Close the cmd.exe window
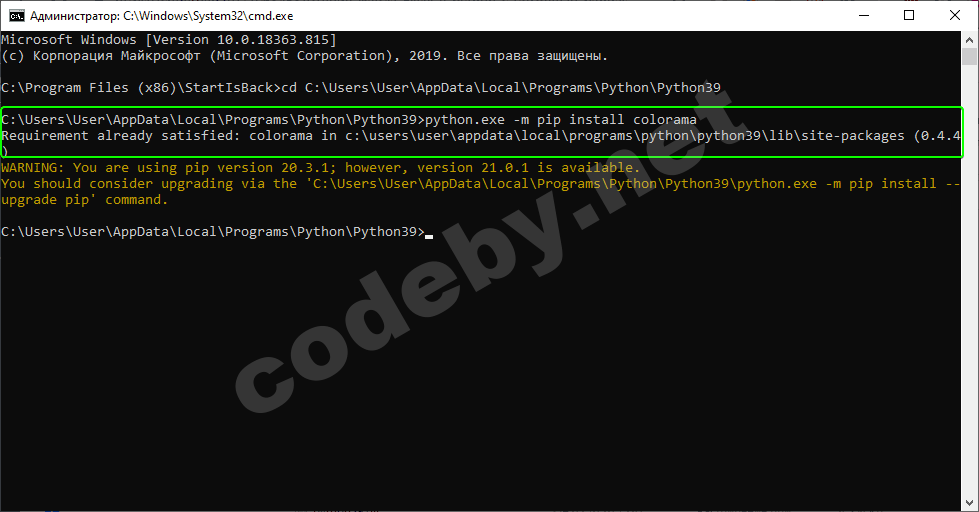 pos(955,16)
